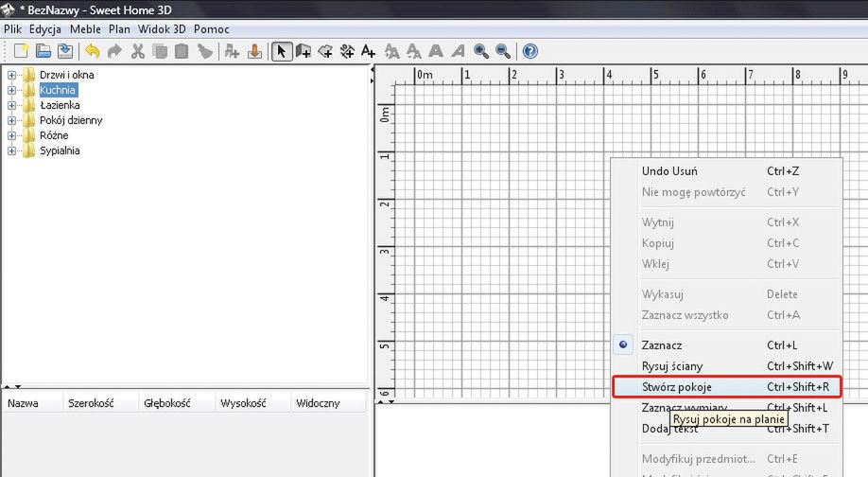Expand the Różne category node
The image size is (868, 477).
coord(11,135)
